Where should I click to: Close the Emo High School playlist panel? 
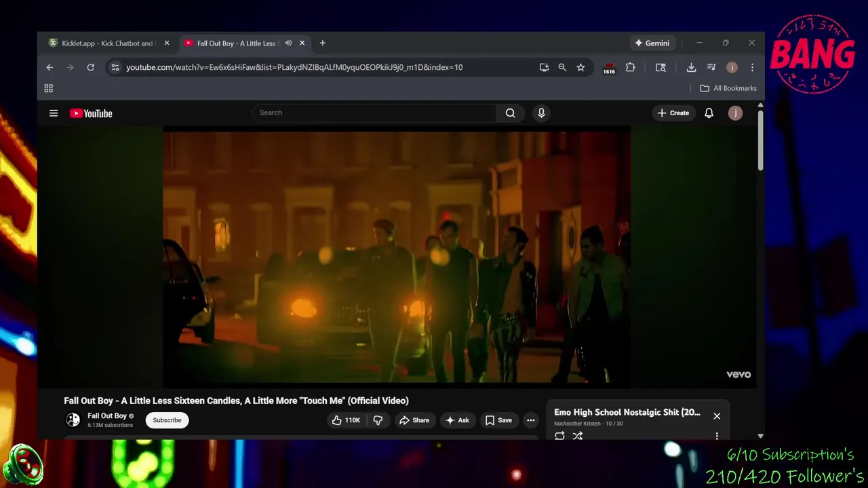[x=717, y=416]
